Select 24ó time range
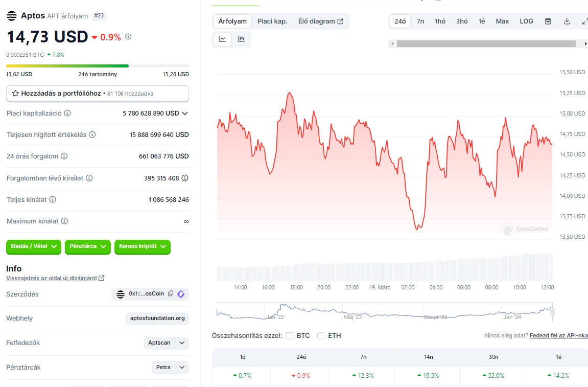Image resolution: width=588 pixels, height=387 pixels. pyautogui.click(x=400, y=21)
